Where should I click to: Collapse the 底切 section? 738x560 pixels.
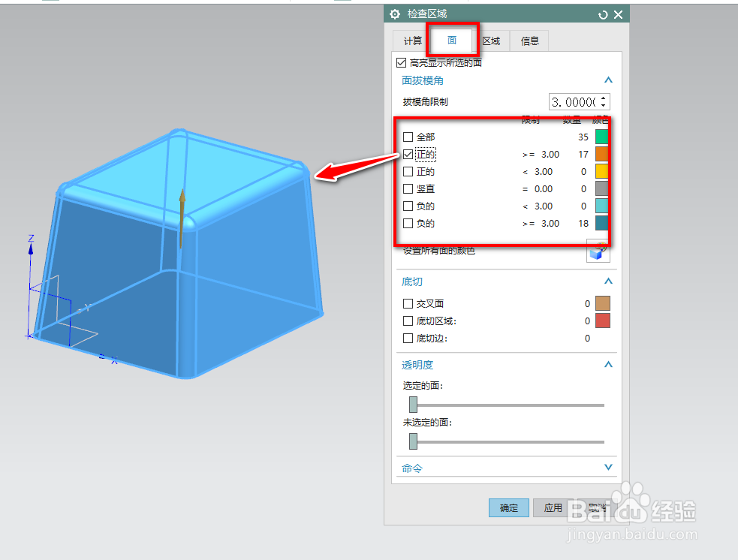pos(608,282)
